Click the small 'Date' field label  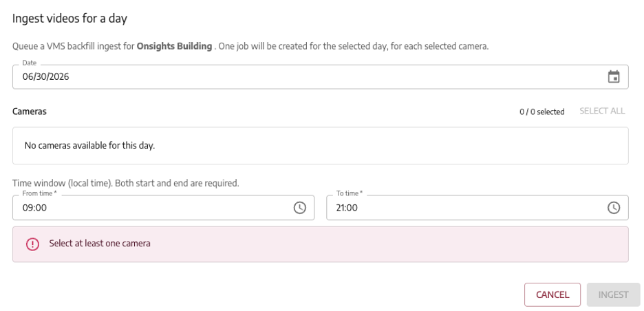[30, 63]
